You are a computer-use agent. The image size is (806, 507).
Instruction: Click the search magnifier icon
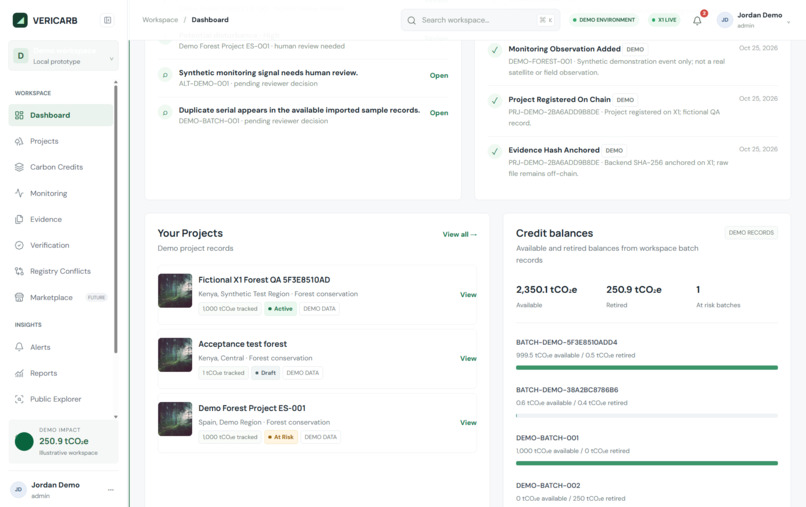411,21
